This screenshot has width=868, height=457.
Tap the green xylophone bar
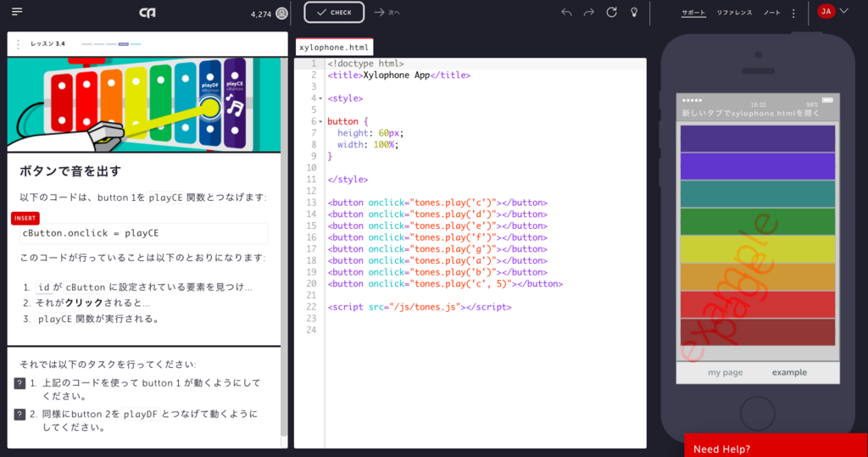[x=757, y=221]
